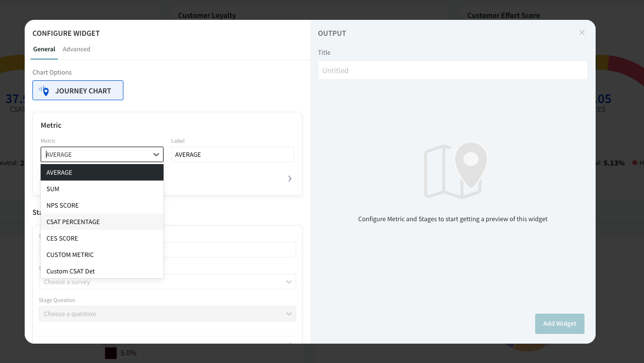The width and height of the screenshot is (644, 363).
Task: Switch to the Advanced tab
Action: click(x=76, y=49)
